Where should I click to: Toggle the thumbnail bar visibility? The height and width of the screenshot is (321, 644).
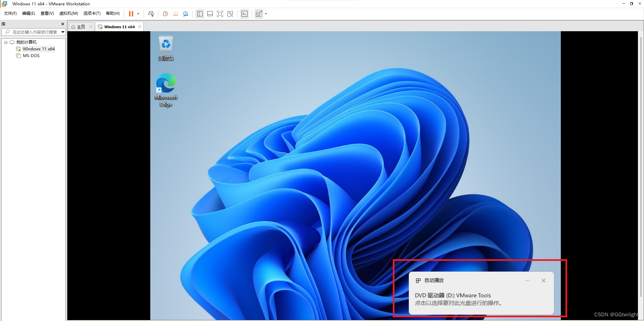click(x=210, y=14)
